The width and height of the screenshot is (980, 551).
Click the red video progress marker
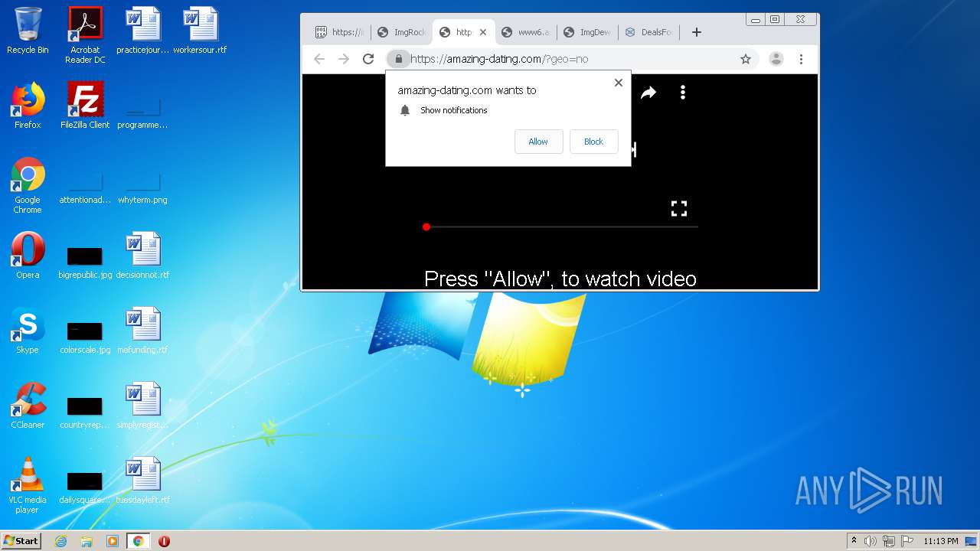pos(426,227)
